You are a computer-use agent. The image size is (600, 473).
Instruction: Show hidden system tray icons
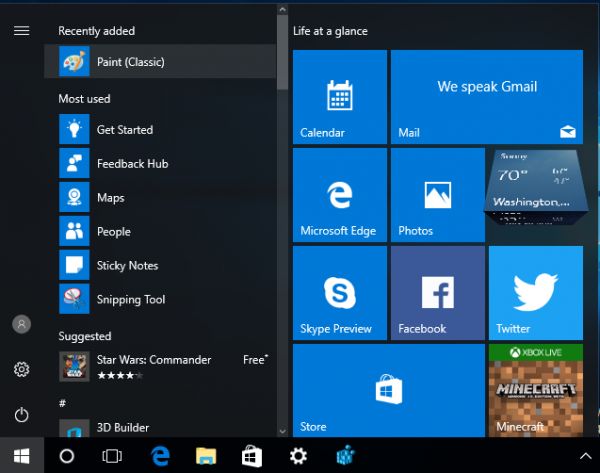585,456
